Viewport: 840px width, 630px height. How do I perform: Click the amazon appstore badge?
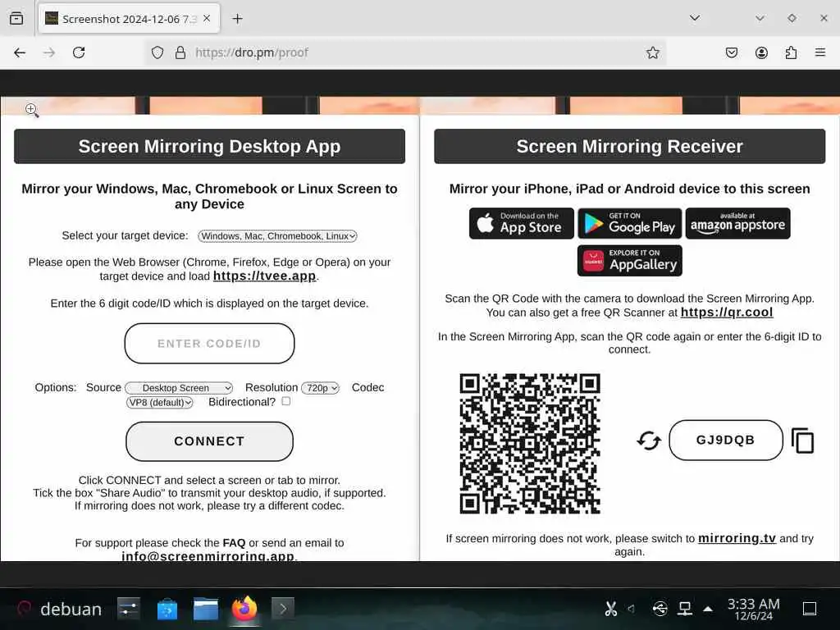coord(737,223)
